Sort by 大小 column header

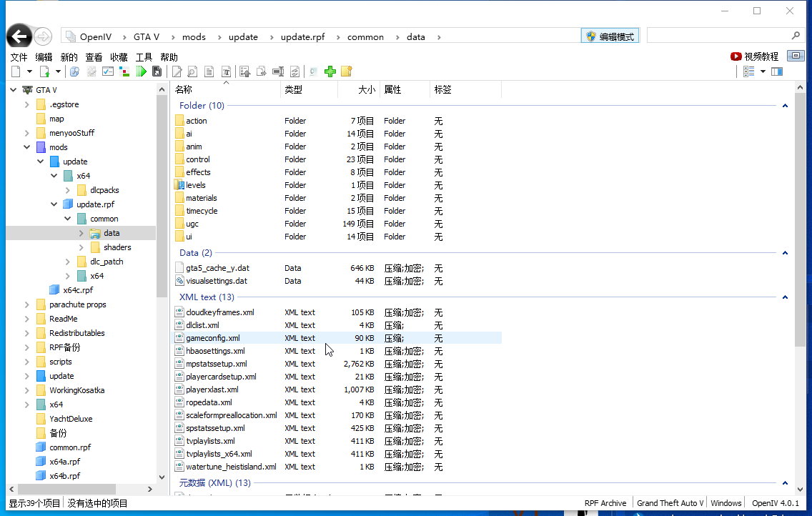[x=358, y=89]
